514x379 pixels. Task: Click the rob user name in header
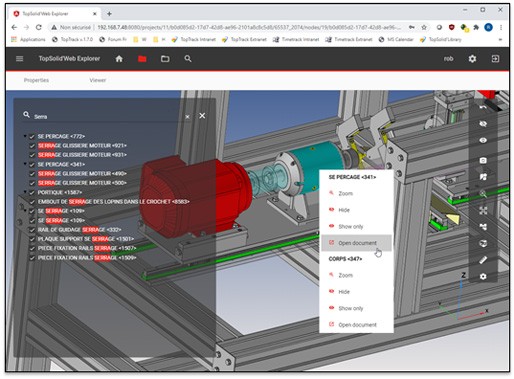[x=448, y=59]
